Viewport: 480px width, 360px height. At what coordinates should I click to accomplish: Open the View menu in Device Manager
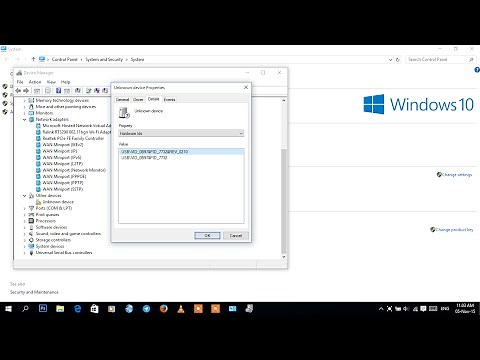tap(51, 82)
